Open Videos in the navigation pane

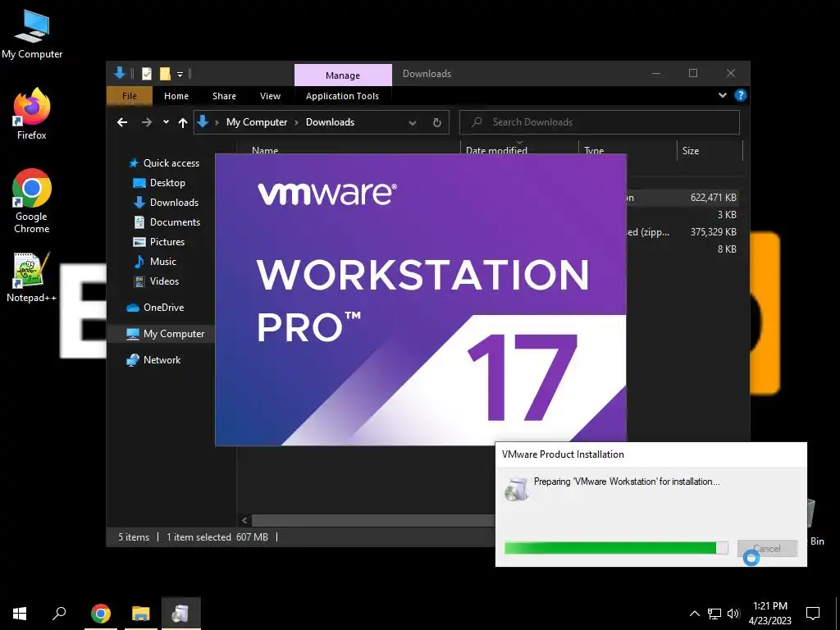coord(156,281)
